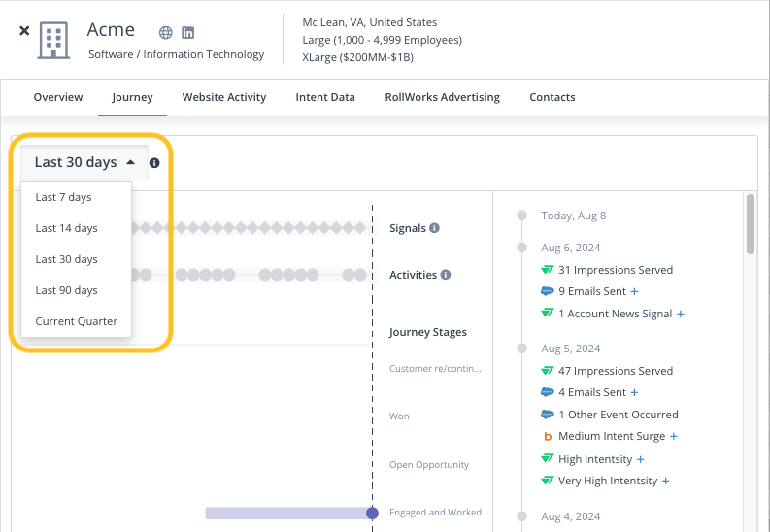Select the Journey tab
Screen dimensions: 770x532
[x=132, y=97]
